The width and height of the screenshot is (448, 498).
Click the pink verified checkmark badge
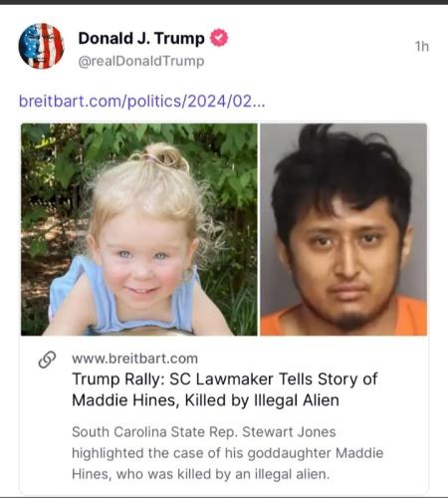click(219, 38)
